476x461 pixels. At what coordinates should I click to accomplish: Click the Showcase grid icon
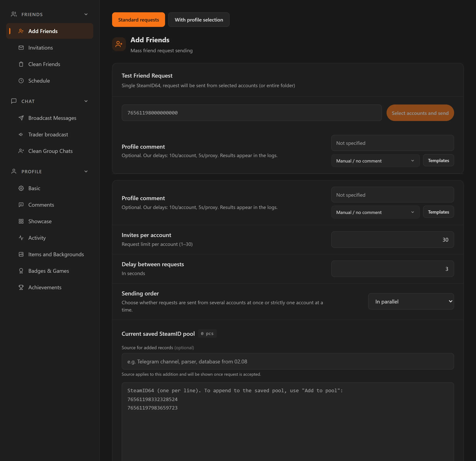tap(21, 221)
